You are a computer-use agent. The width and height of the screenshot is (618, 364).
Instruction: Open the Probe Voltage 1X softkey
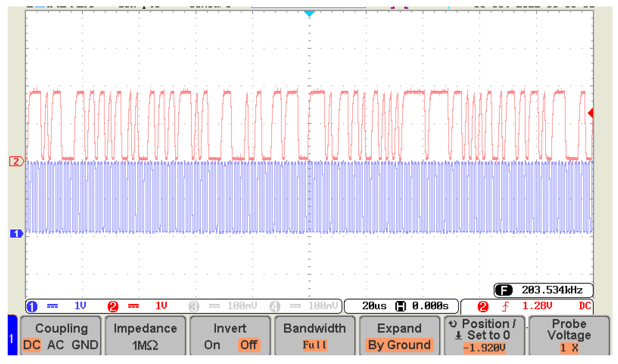(569, 336)
